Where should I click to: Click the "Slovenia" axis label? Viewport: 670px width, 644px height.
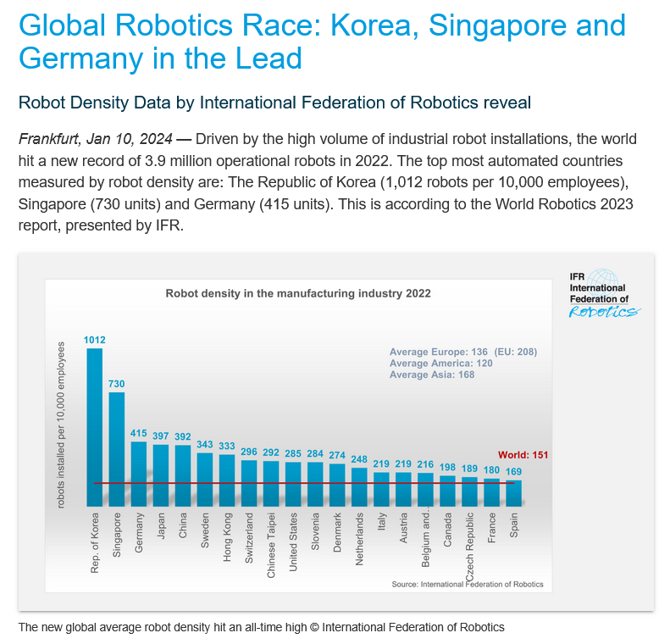[x=315, y=531]
